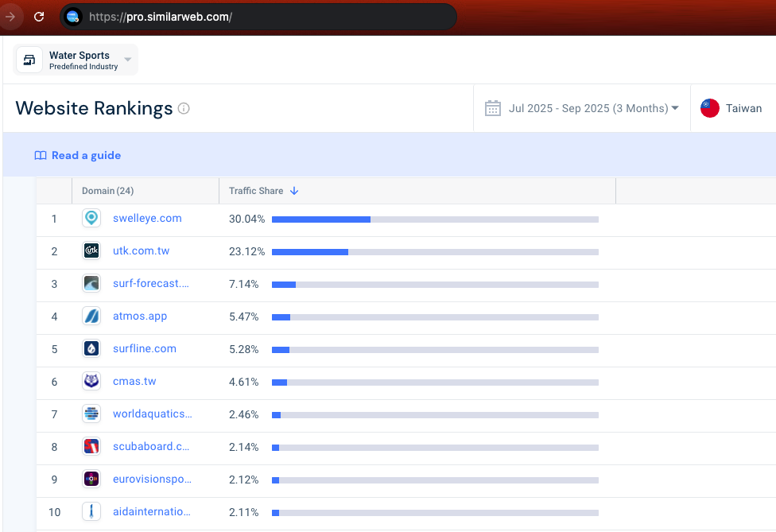776x532 pixels.
Task: Expand the Water Sports industry selector
Action: coord(127,60)
